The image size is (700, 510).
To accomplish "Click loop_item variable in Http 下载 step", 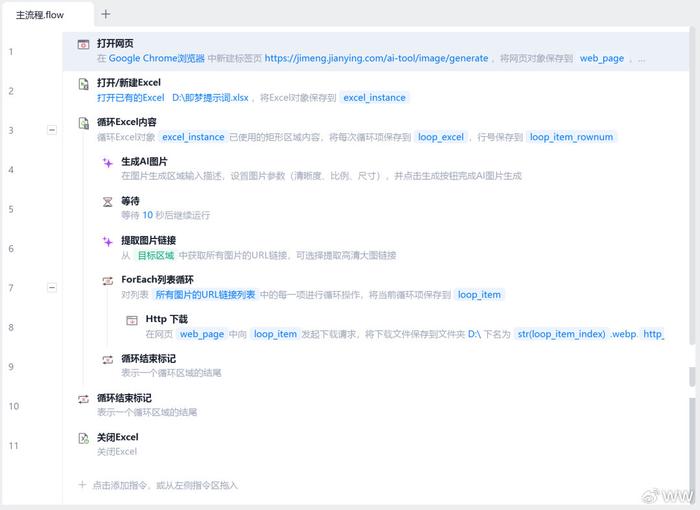I will click(275, 334).
